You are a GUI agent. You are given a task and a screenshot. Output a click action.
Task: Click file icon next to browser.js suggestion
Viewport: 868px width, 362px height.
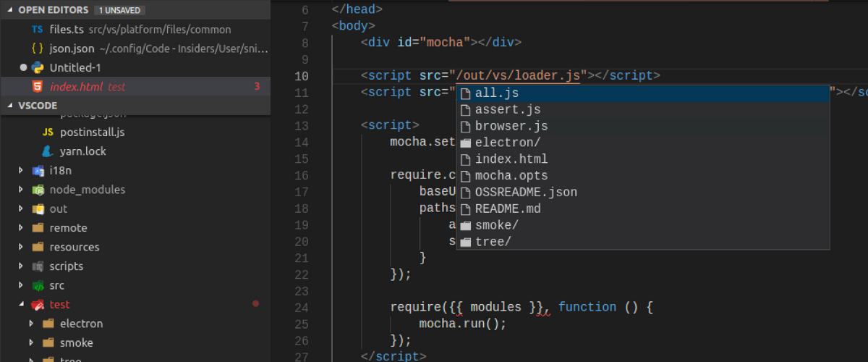(466, 127)
